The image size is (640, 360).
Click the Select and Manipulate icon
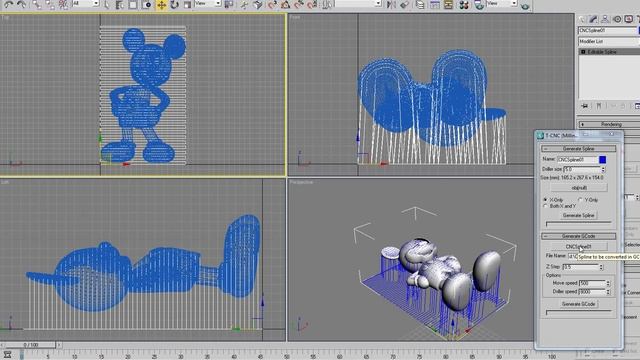[x=244, y=4]
